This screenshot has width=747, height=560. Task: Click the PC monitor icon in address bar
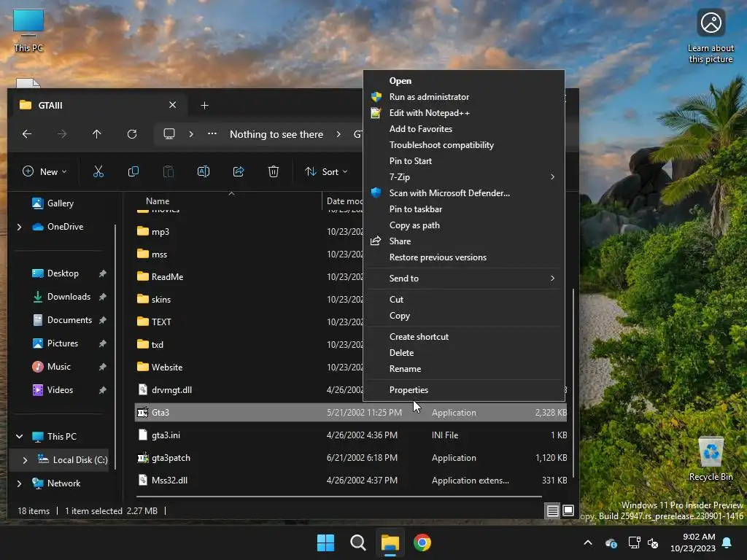[x=169, y=134]
